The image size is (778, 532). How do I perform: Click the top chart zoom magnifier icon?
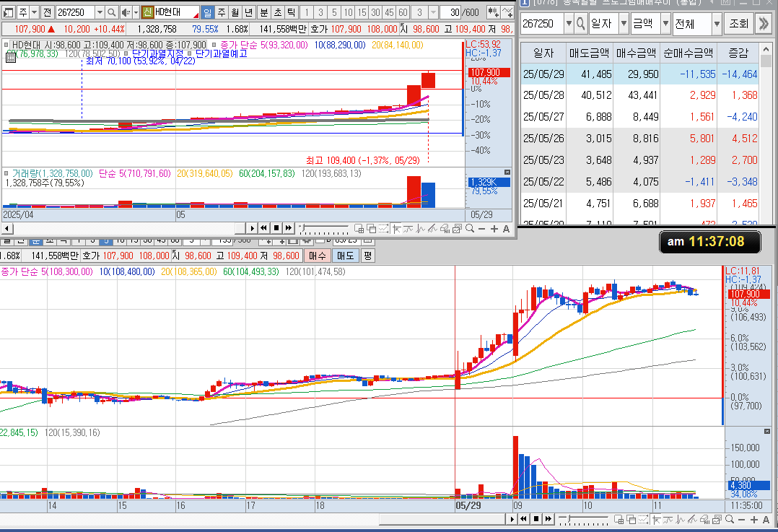tap(469, 228)
